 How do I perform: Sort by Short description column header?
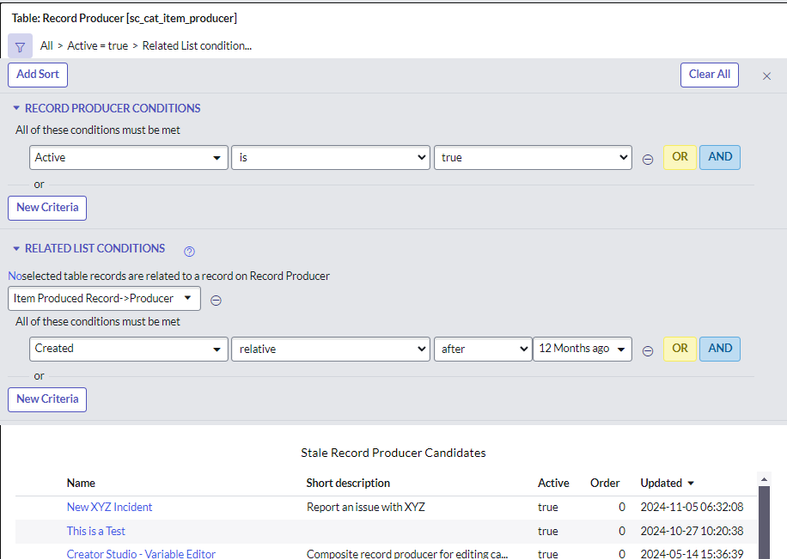(348, 483)
